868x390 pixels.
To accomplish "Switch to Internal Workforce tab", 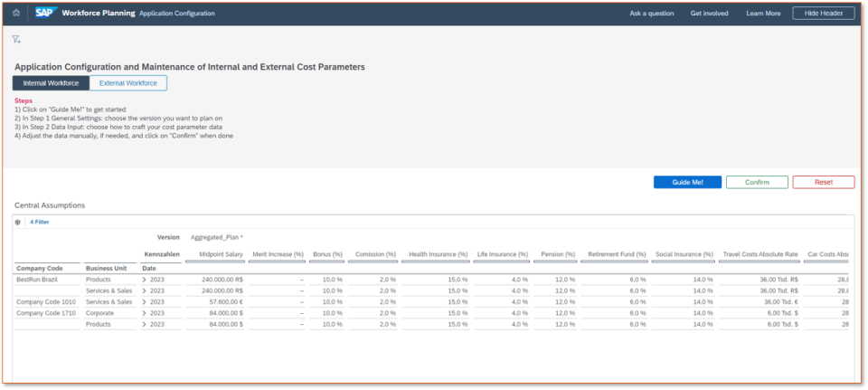I will (51, 83).
